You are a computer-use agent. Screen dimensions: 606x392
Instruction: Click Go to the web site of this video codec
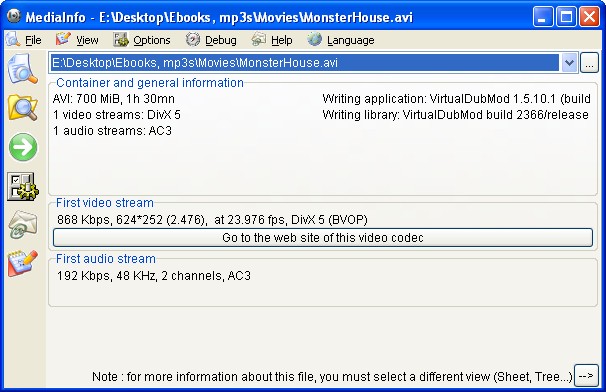tap(323, 237)
